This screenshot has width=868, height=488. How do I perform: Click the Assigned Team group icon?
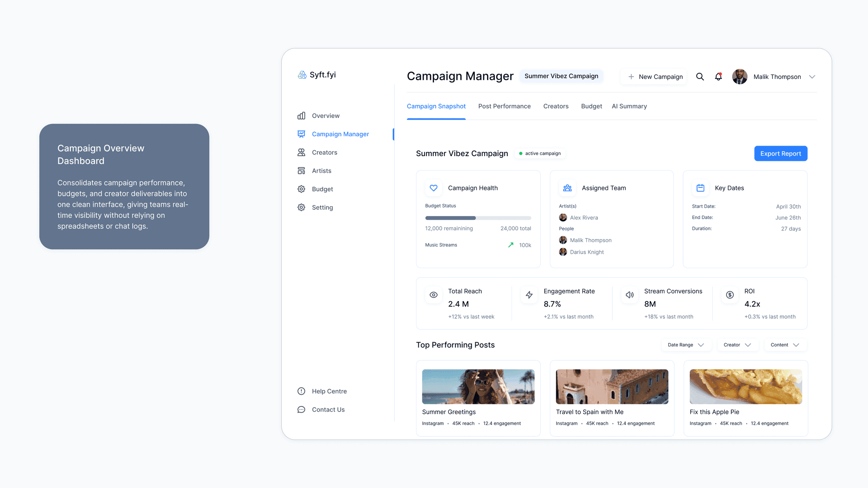(x=567, y=188)
